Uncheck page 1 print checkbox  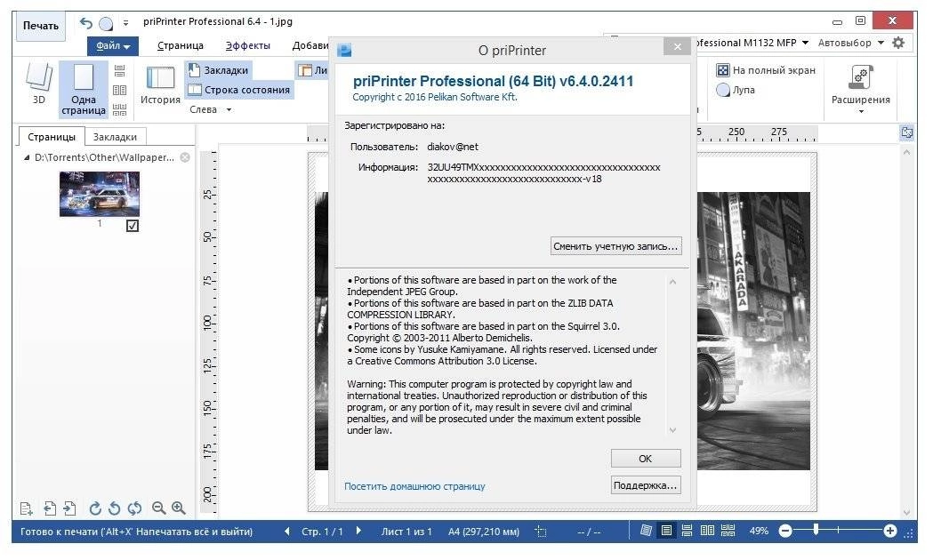[133, 226]
